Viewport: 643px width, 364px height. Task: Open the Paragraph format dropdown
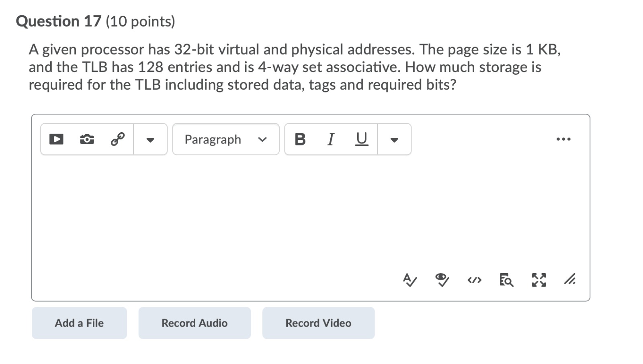click(225, 139)
